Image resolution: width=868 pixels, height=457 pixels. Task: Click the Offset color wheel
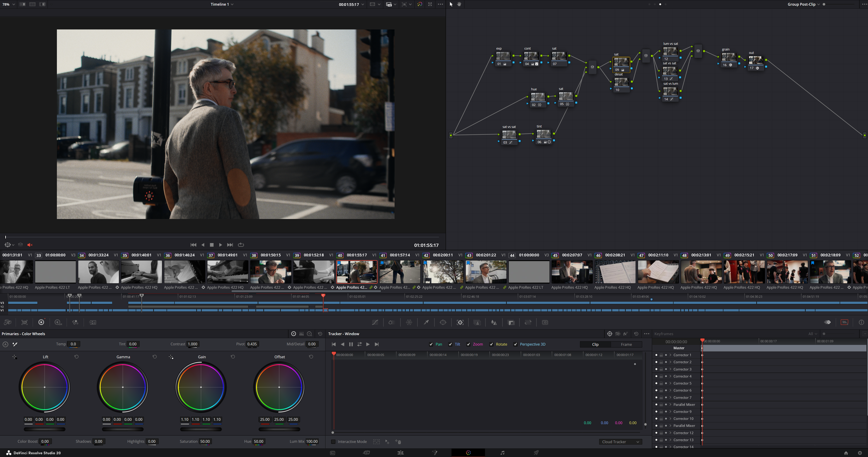click(279, 387)
